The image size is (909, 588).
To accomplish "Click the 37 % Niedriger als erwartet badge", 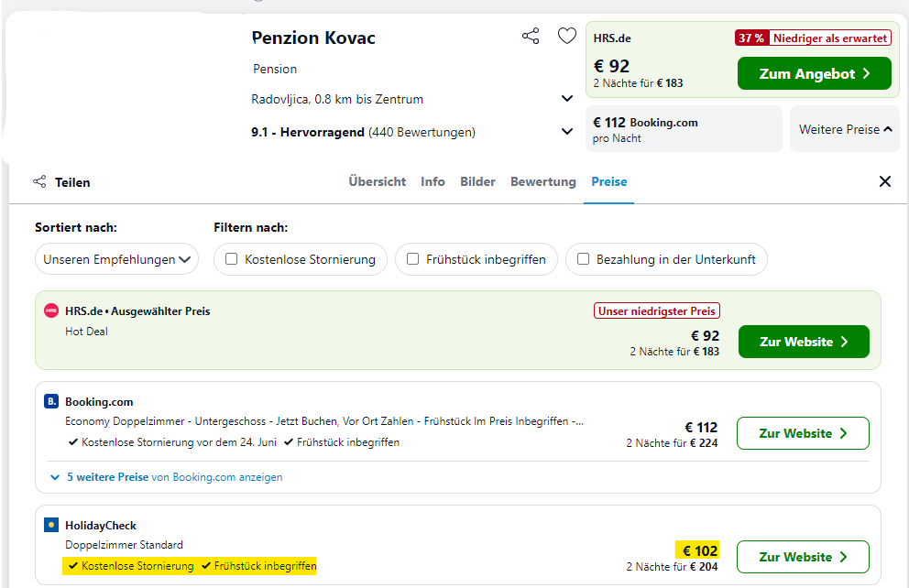I will [x=813, y=38].
